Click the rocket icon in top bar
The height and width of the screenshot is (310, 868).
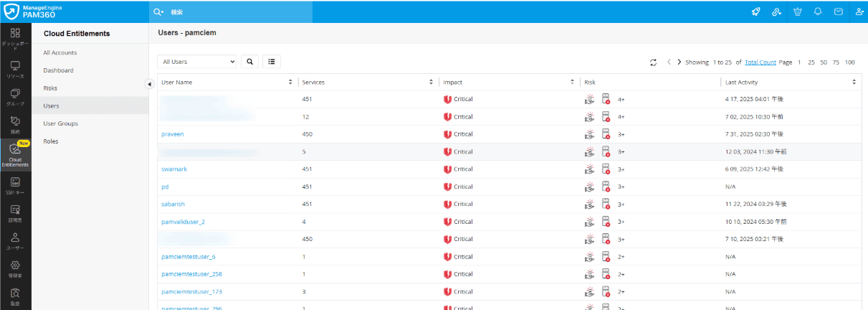[x=755, y=11]
